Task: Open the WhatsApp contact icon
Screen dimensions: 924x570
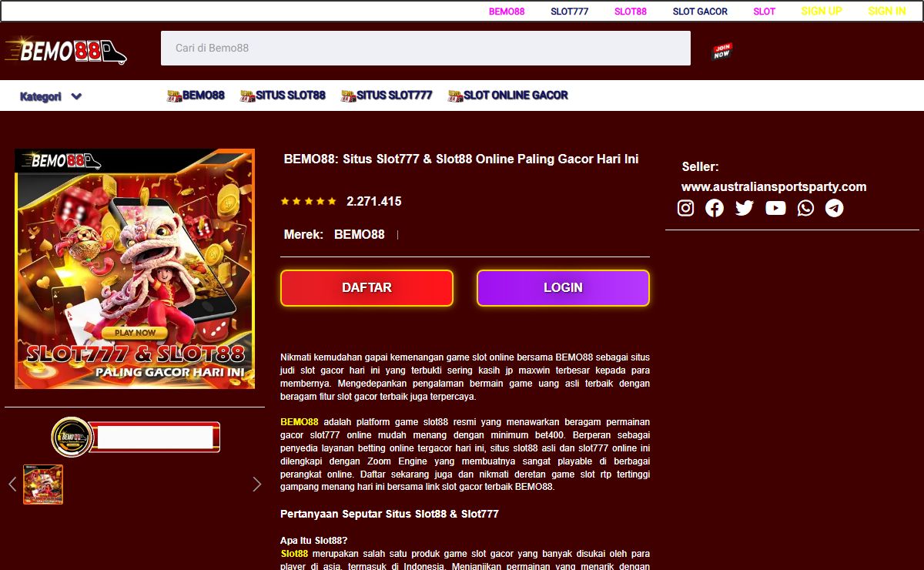Action: point(805,208)
